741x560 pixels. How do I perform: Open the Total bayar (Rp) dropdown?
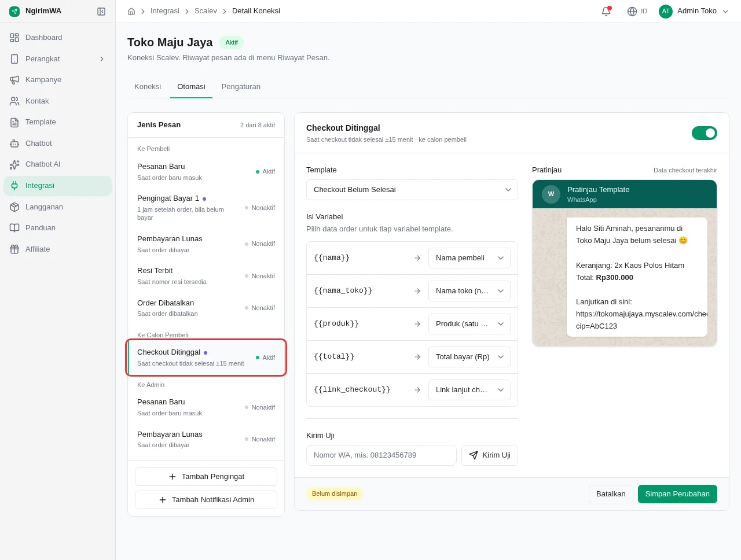point(469,357)
